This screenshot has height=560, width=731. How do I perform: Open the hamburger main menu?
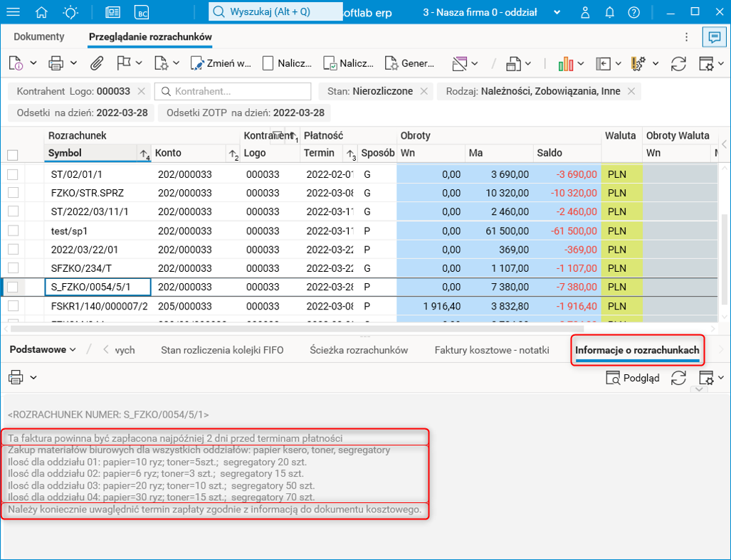coord(14,12)
